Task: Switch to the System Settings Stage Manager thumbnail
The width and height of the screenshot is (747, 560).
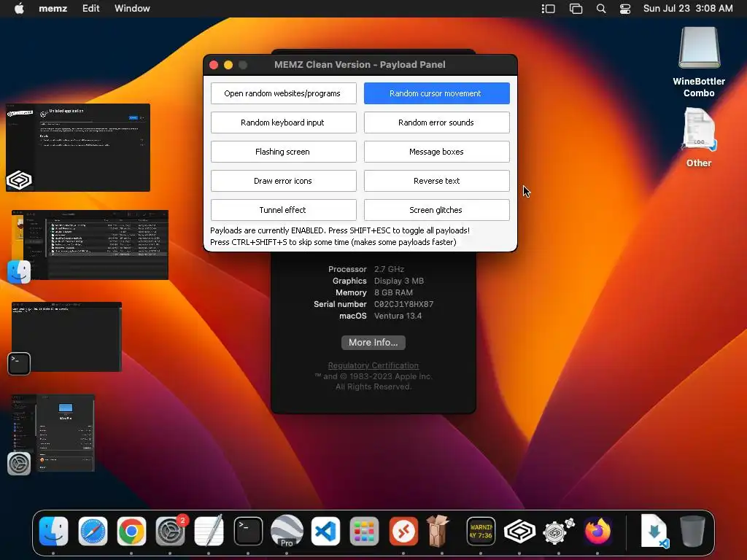Action: point(53,432)
